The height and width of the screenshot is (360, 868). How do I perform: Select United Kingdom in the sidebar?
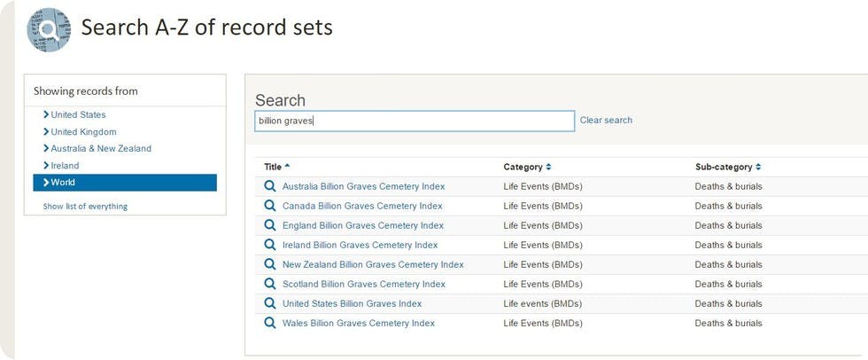pyautogui.click(x=83, y=131)
